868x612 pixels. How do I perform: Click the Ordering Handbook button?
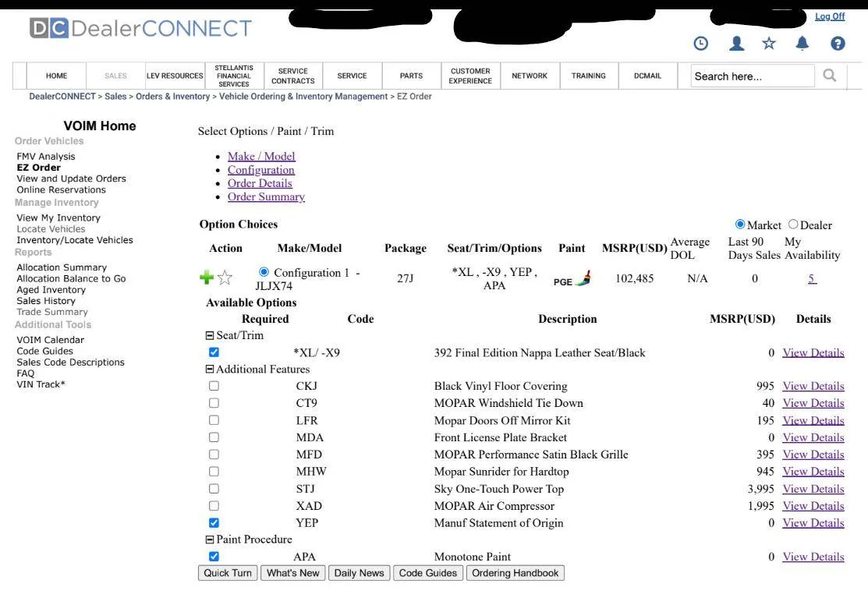click(x=515, y=573)
